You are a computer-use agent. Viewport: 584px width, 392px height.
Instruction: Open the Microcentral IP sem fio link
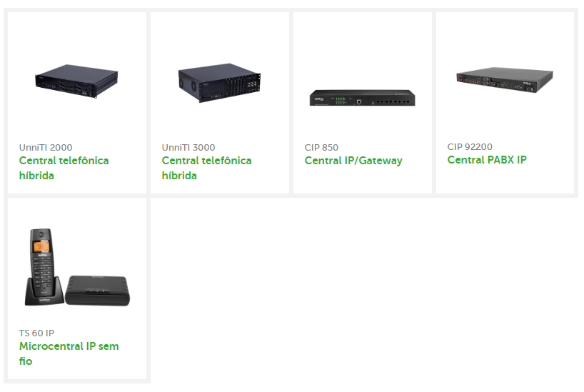pyautogui.click(x=69, y=353)
